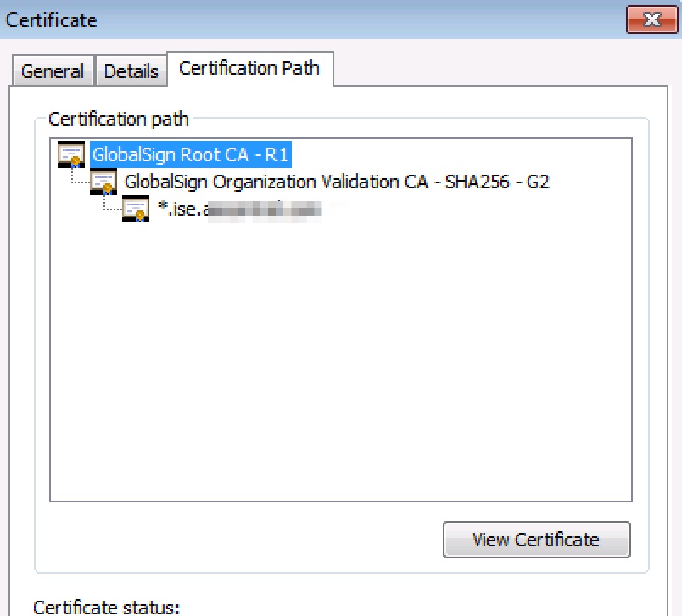This screenshot has height=616, width=682.
Task: Click the Organization Validation CA certificate icon
Action: pyautogui.click(x=103, y=182)
